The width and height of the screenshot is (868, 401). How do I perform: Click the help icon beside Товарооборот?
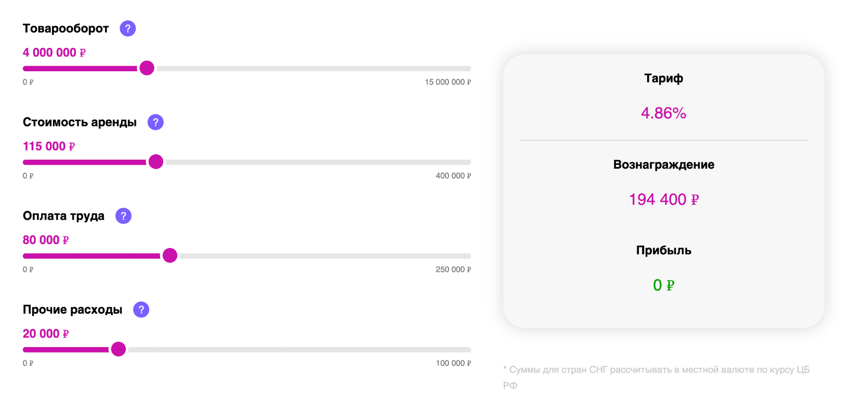128,29
